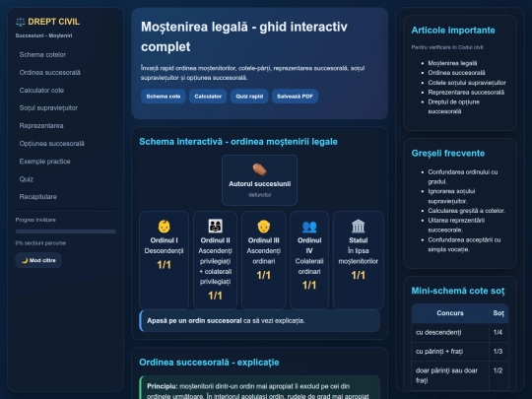The height and width of the screenshot is (399, 532).
Task: Click 'Ordinea succesorală - explicație' heading
Action: click(209, 363)
